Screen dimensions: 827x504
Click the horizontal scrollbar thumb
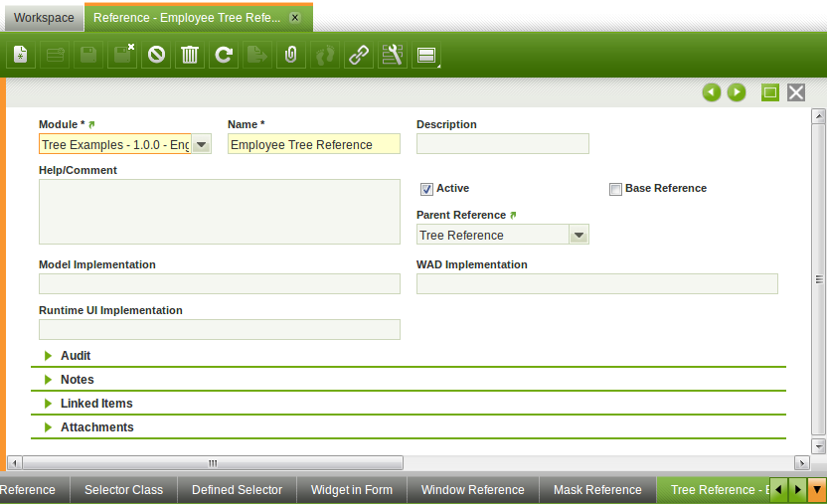[x=212, y=463]
